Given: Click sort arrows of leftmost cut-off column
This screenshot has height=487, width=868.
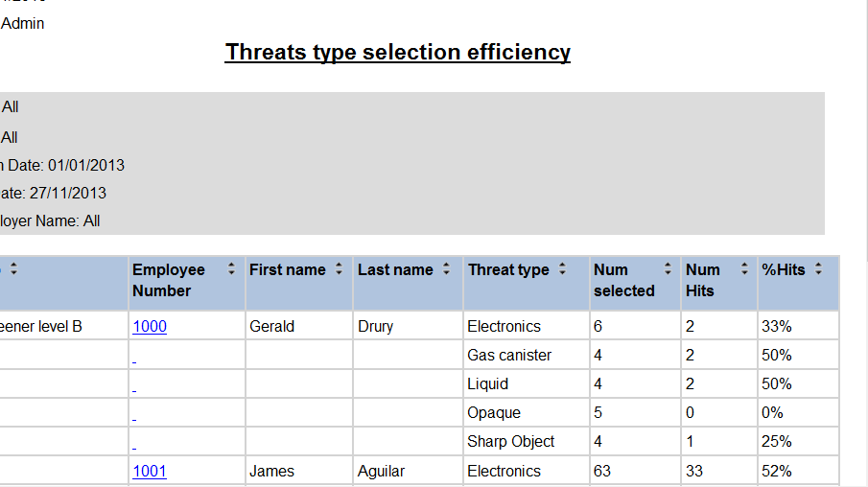Looking at the screenshot, I should click(14, 270).
